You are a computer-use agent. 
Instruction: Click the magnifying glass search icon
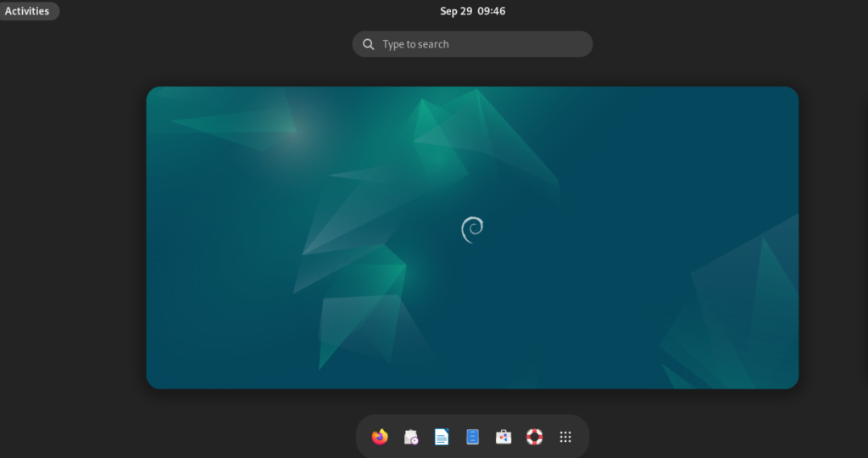369,44
